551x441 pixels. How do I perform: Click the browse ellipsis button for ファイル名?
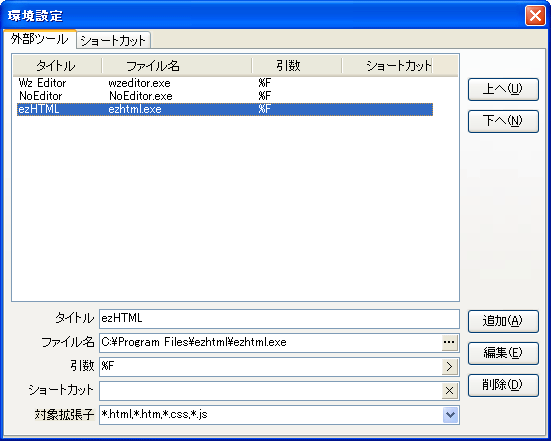point(450,343)
